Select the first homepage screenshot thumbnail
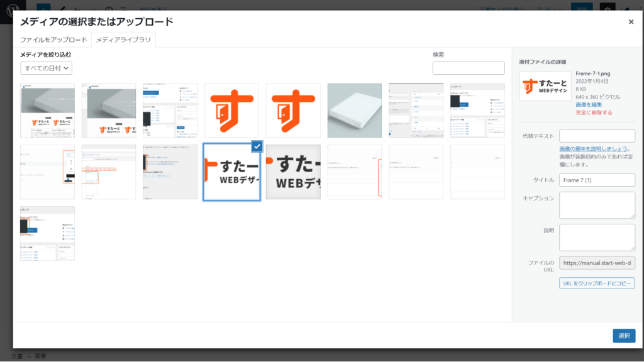The width and height of the screenshot is (644, 362). coord(47,111)
